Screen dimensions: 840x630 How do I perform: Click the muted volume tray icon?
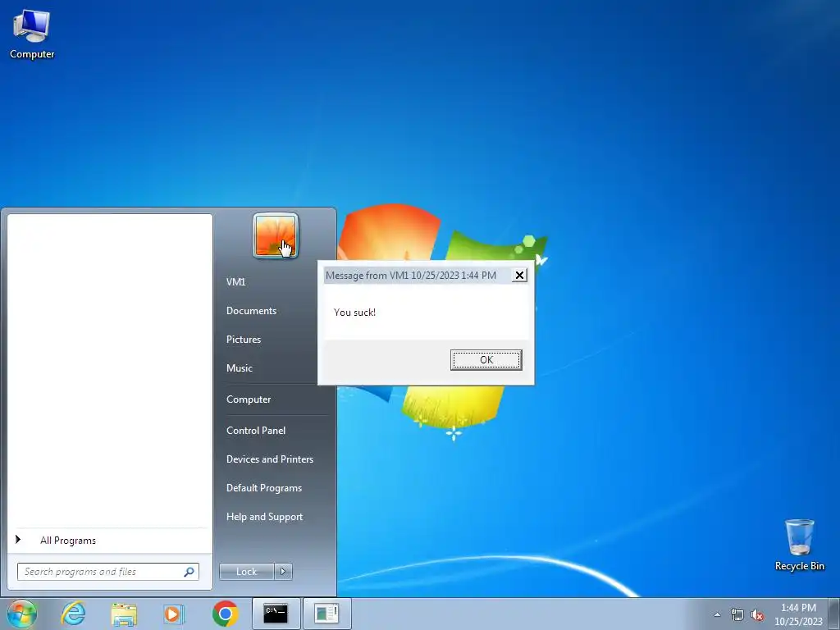[757, 615]
